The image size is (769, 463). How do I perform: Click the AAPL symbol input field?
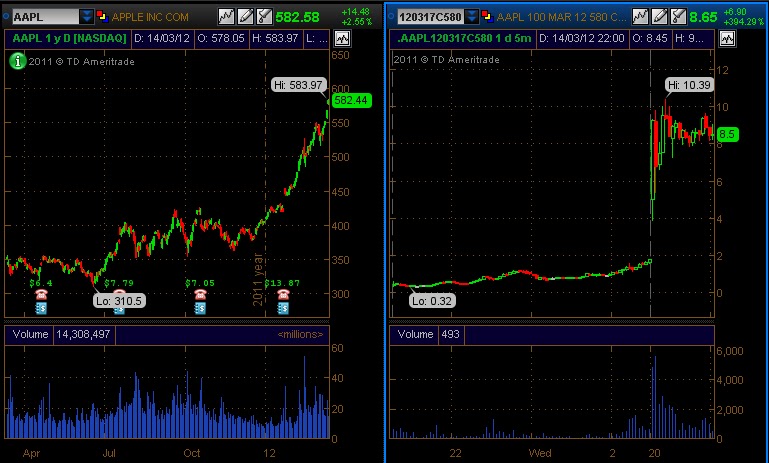pyautogui.click(x=45, y=17)
